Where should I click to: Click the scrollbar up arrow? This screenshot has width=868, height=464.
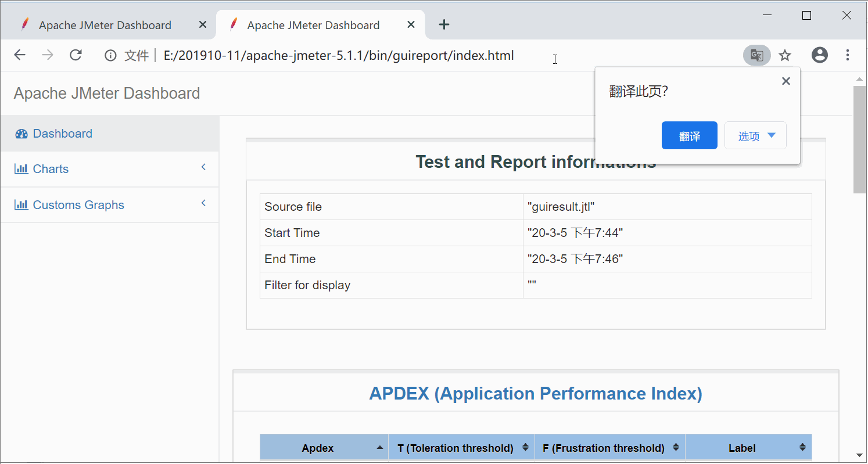tap(859, 78)
